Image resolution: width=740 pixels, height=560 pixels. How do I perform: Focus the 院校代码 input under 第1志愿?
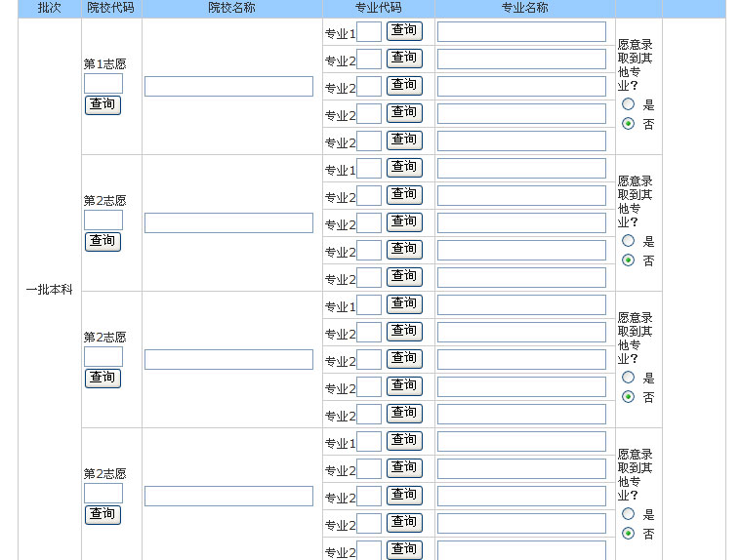(x=103, y=84)
